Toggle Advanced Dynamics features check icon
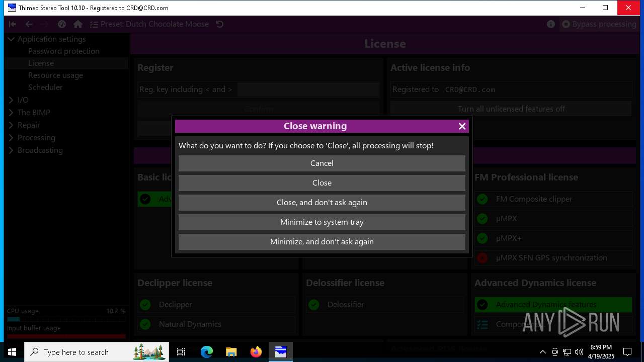644x362 pixels. [482, 305]
